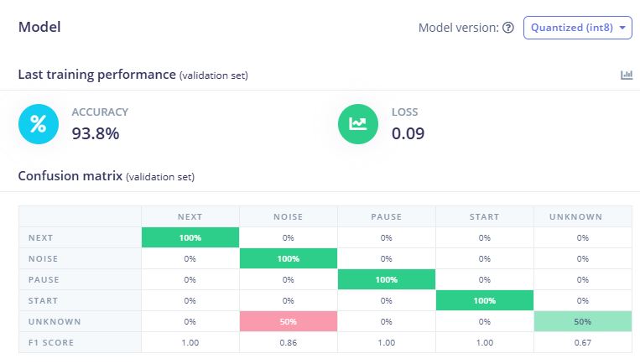The image size is (640, 364).
Task: Click the PAUSE versus PAUSE 100% cell
Action: [386, 279]
